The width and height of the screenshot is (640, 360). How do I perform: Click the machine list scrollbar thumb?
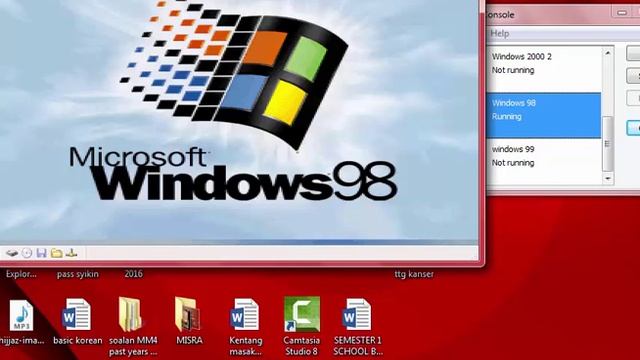608,144
